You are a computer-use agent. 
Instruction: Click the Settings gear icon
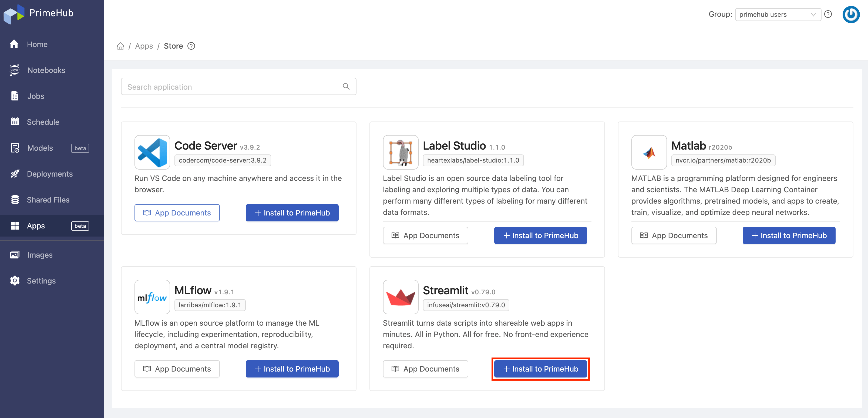(x=15, y=281)
